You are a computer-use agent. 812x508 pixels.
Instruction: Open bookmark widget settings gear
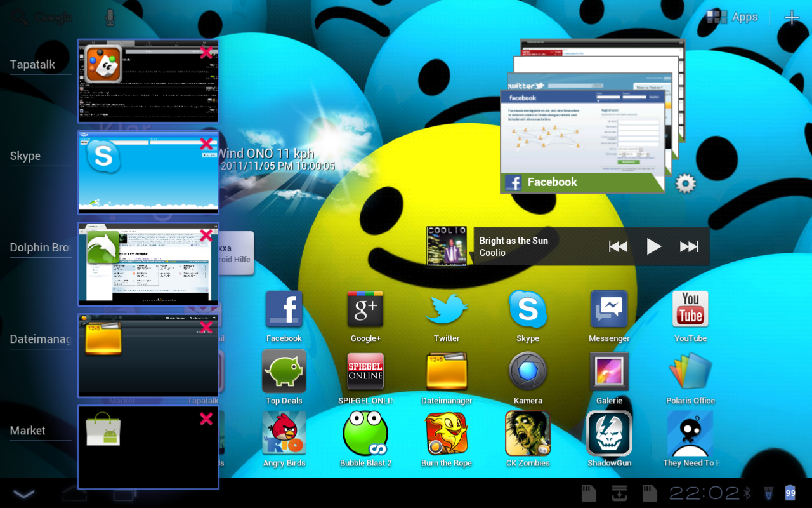(x=685, y=184)
